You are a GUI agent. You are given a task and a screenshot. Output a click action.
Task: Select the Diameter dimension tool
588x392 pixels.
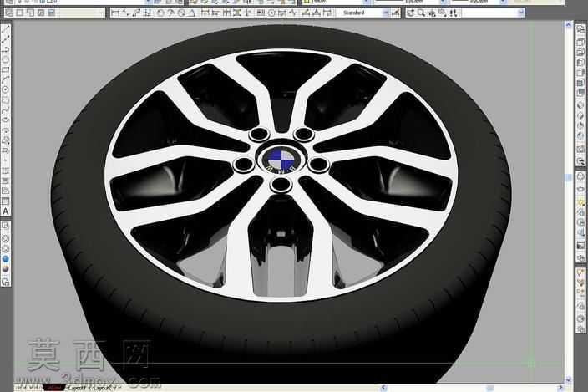click(181, 13)
